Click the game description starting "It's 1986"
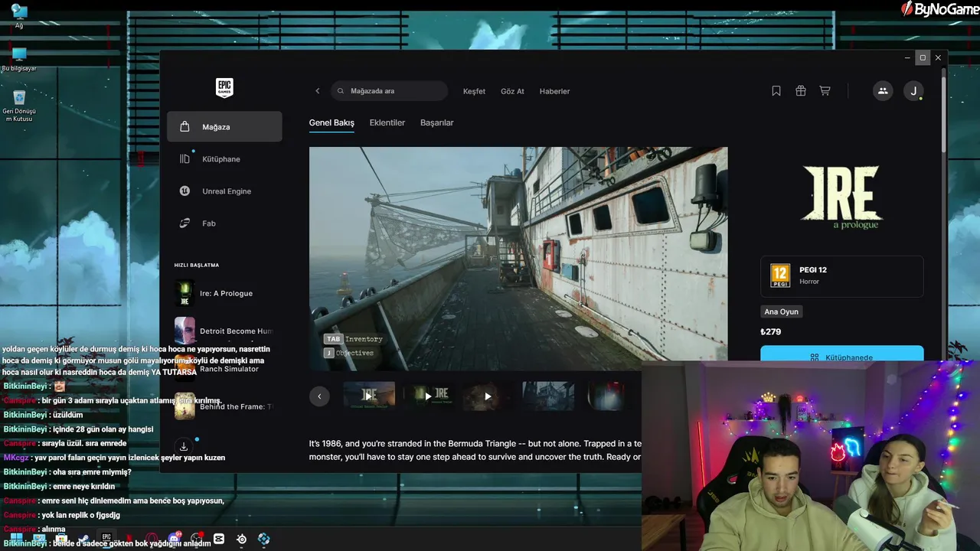 [475, 450]
